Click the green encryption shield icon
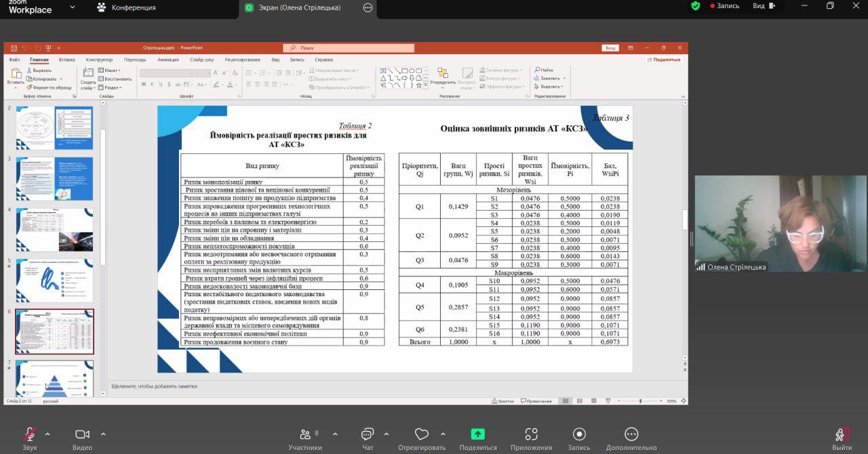 click(695, 6)
